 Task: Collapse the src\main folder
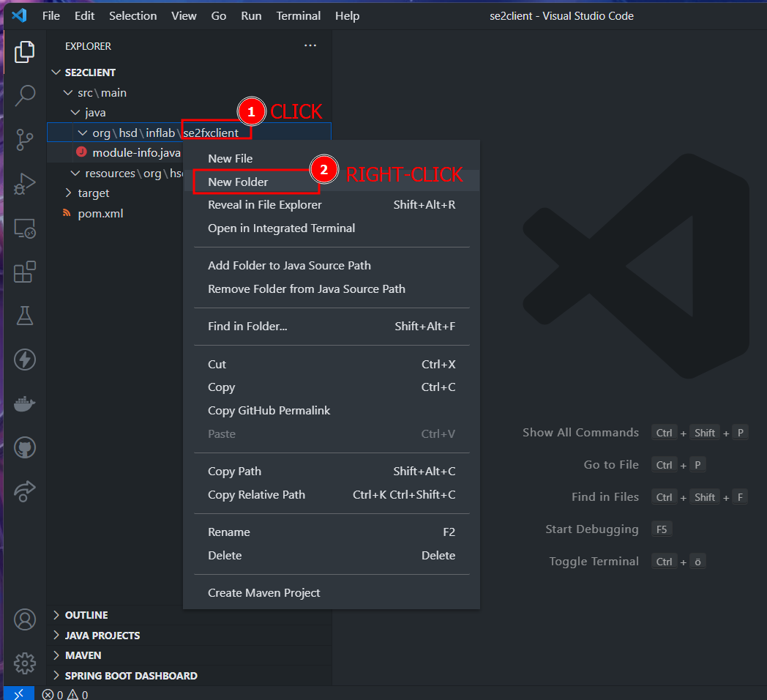tap(68, 92)
